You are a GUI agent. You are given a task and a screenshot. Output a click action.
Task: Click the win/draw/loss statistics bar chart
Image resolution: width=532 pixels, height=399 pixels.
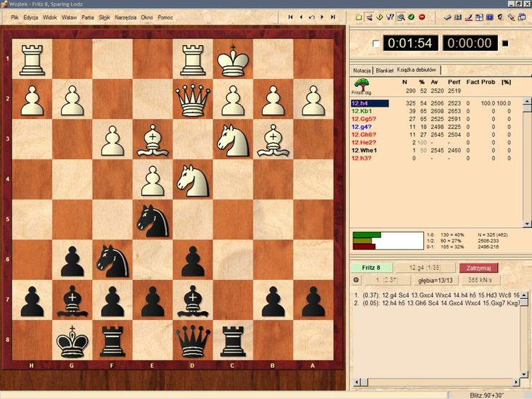click(387, 241)
